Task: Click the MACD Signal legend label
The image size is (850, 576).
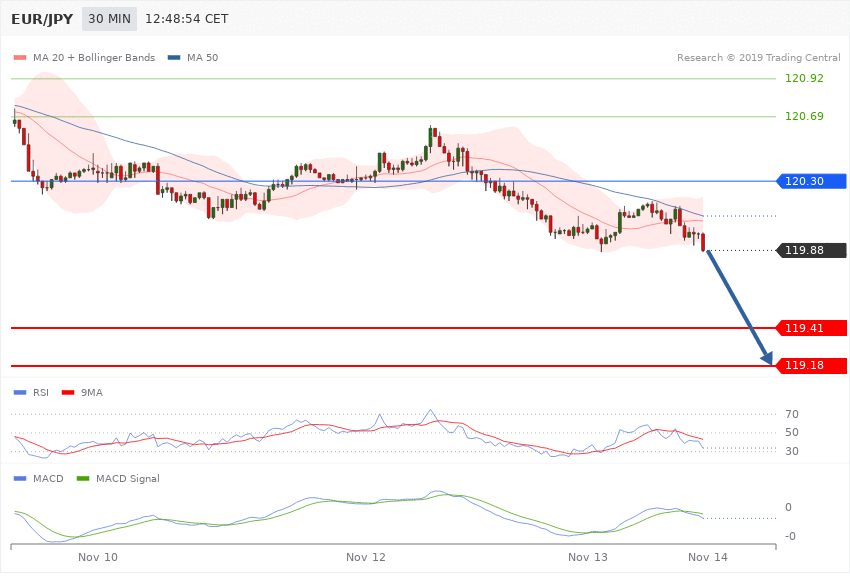Action: pos(128,478)
